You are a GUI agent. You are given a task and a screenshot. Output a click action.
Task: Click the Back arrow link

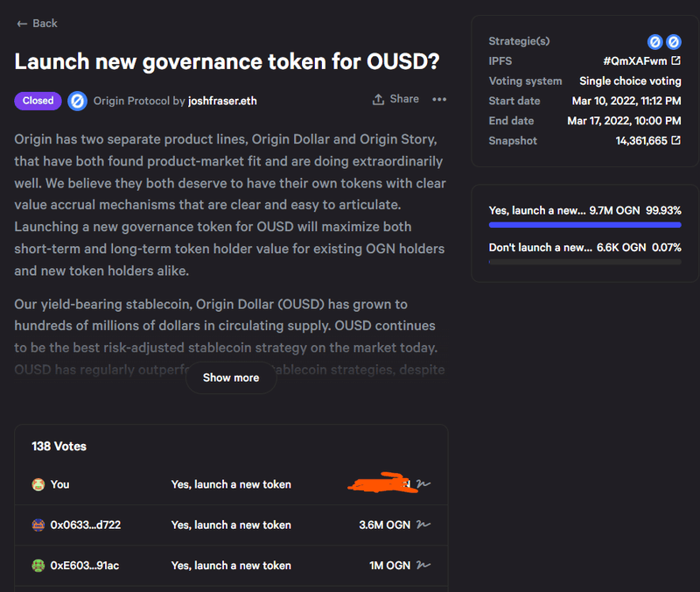pos(36,24)
